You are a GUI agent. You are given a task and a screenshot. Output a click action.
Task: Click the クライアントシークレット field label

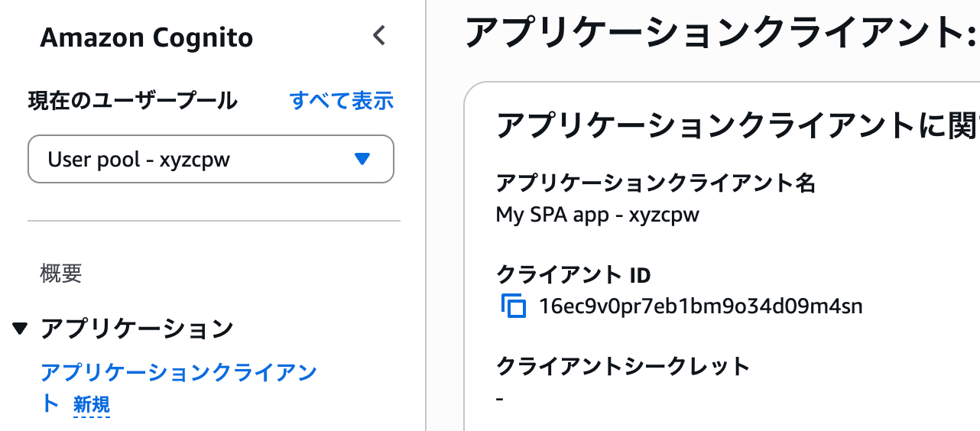point(623,367)
